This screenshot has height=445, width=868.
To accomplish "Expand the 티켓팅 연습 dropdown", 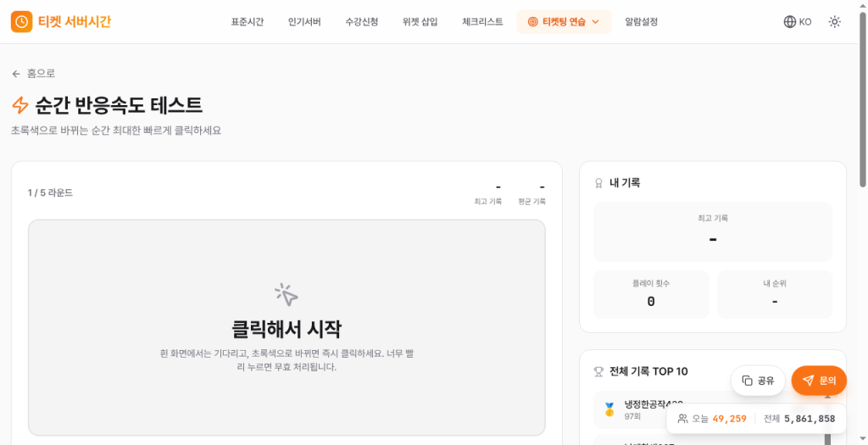I will tap(564, 22).
